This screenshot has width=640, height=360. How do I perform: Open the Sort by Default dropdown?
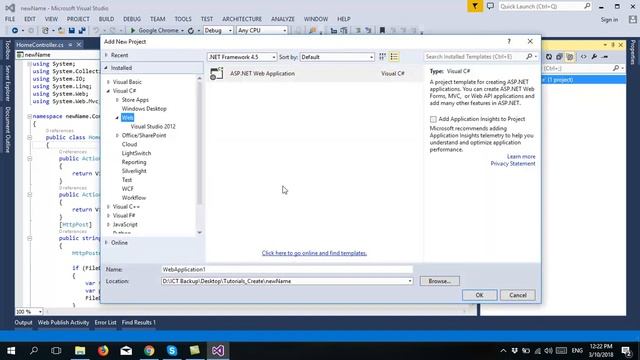[337, 57]
